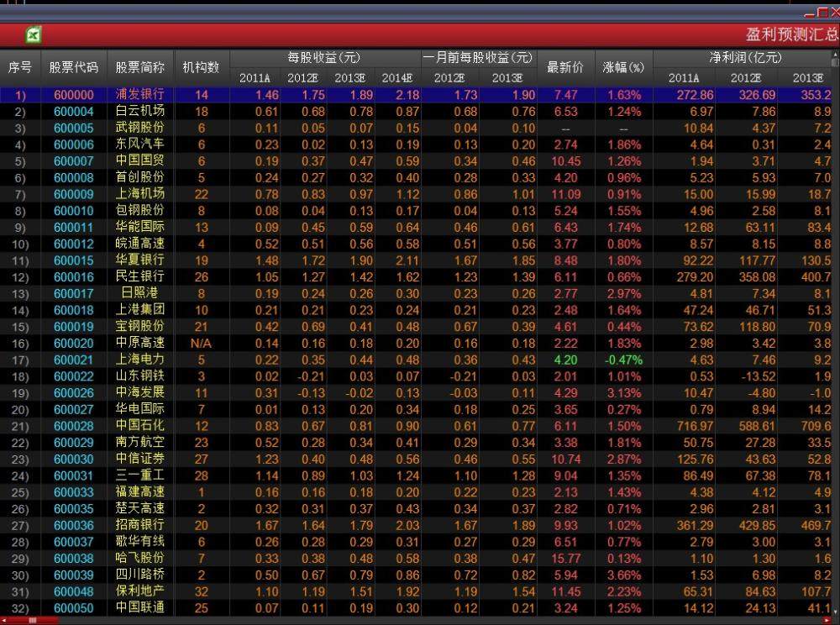The image size is (840, 625).
Task: Select stock 中国国贸
Action: click(139, 161)
